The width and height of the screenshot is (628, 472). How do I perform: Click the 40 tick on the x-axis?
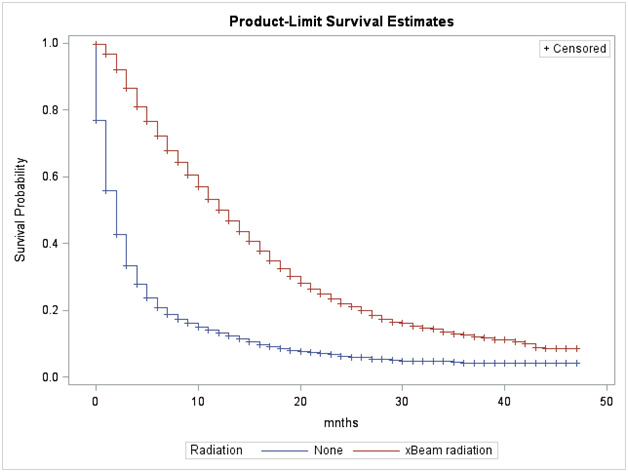coord(504,401)
